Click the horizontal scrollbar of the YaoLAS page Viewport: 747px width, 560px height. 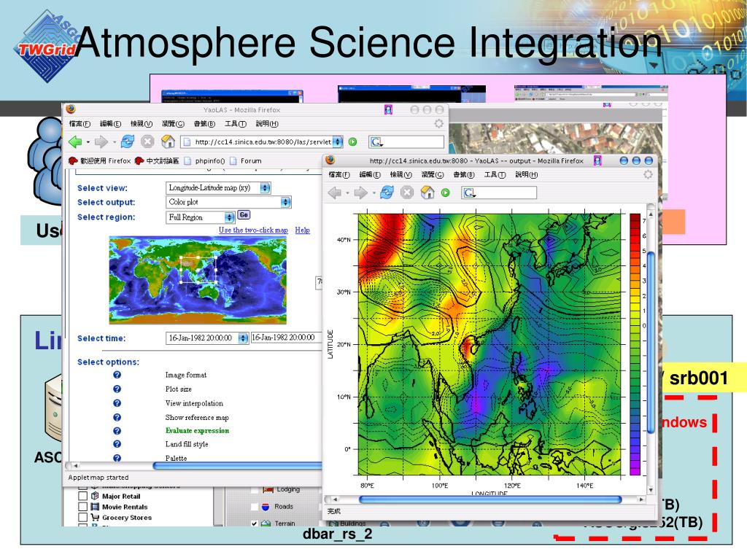pos(237,466)
